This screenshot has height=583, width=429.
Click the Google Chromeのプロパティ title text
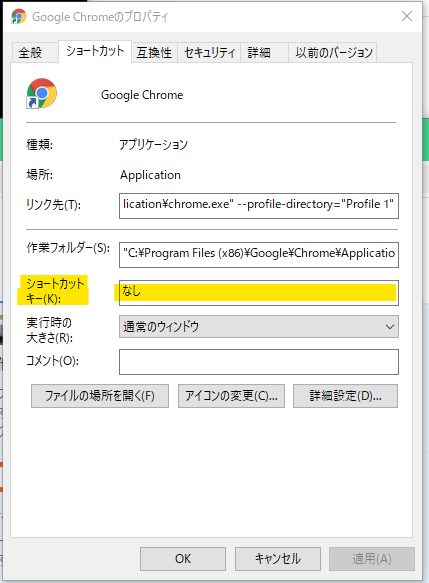click(x=100, y=17)
